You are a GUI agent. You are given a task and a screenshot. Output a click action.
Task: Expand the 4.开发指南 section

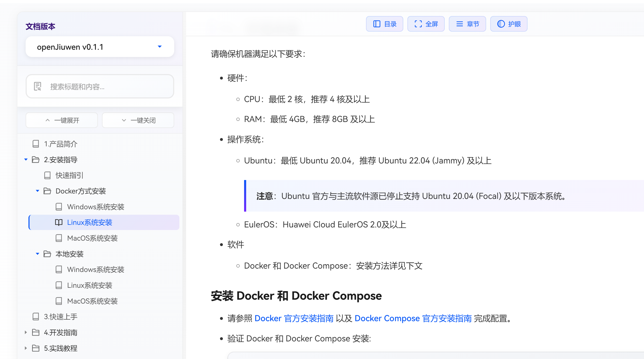coord(26,332)
